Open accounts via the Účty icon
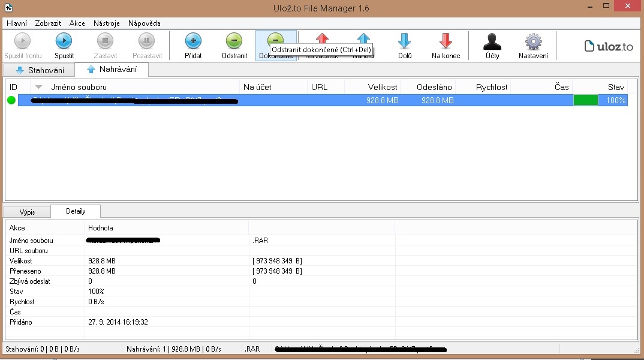 pos(492,41)
